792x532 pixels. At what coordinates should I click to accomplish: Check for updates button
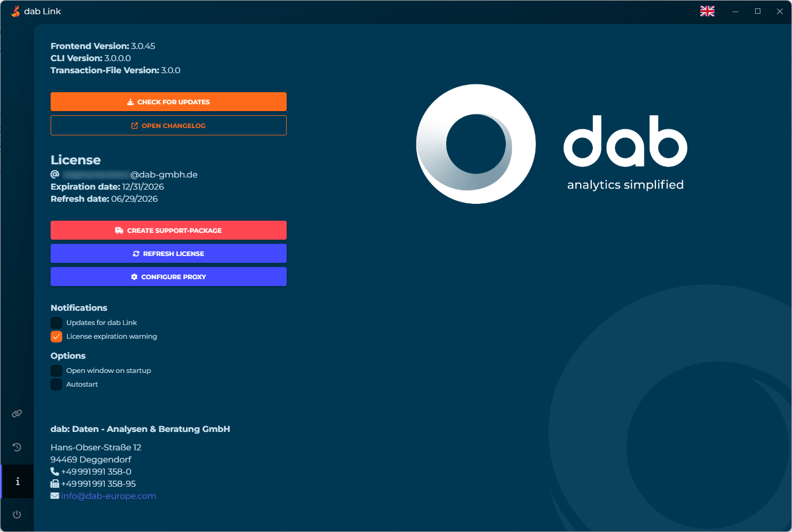click(x=169, y=102)
